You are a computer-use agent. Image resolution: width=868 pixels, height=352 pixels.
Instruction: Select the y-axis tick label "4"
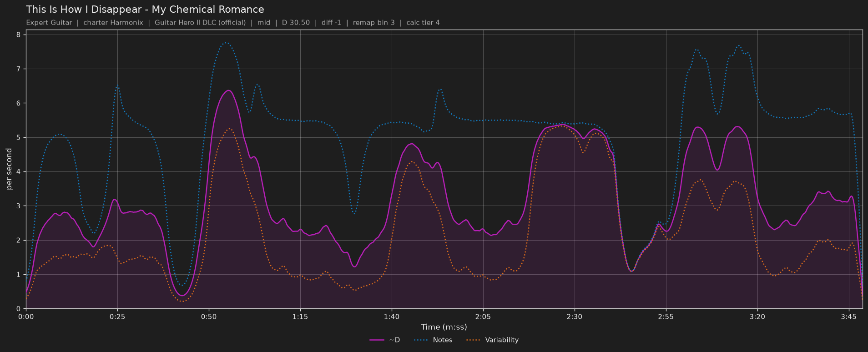(x=19, y=171)
